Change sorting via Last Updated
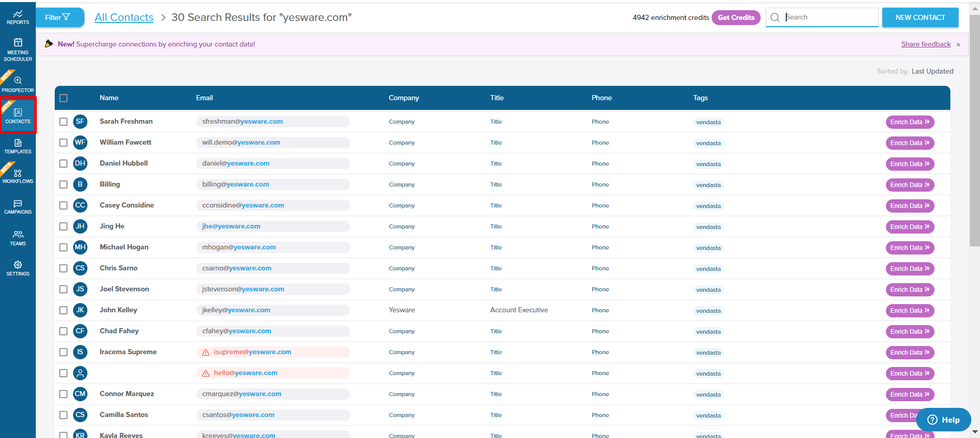The image size is (980, 438). click(x=932, y=71)
